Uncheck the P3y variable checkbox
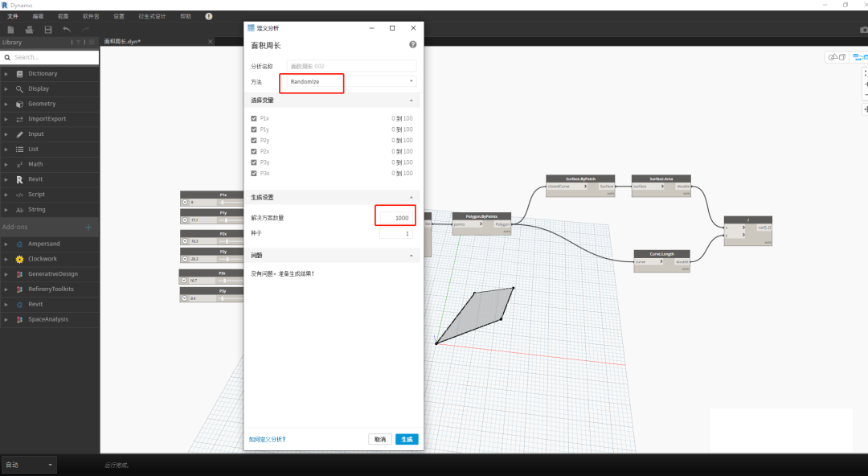 tap(253, 162)
